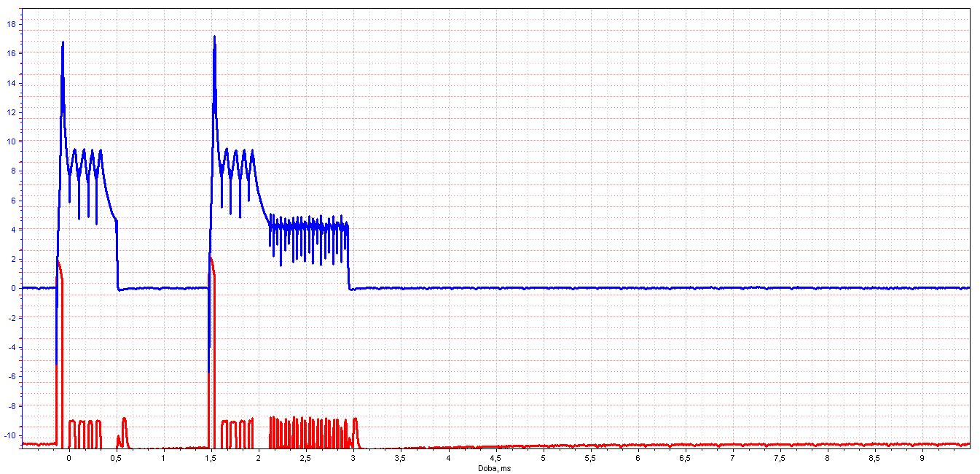The height and width of the screenshot is (474, 980).
Task: Click the -4 label on vertical axis
Action: [10, 347]
